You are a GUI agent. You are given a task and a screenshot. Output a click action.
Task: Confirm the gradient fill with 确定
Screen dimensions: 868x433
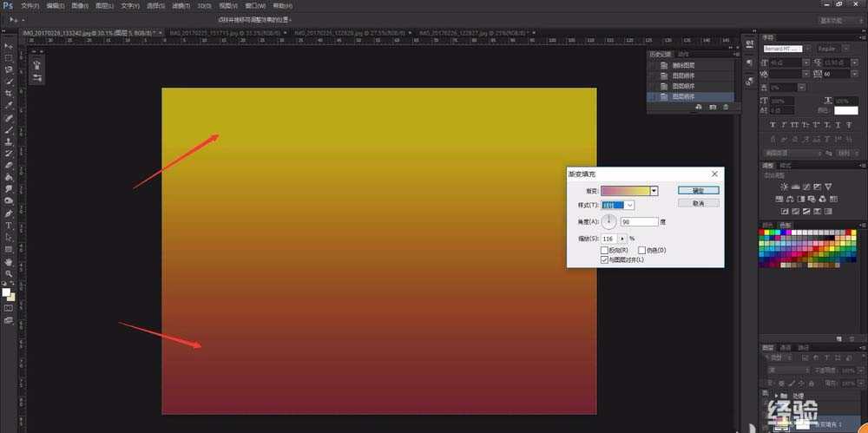(x=699, y=190)
